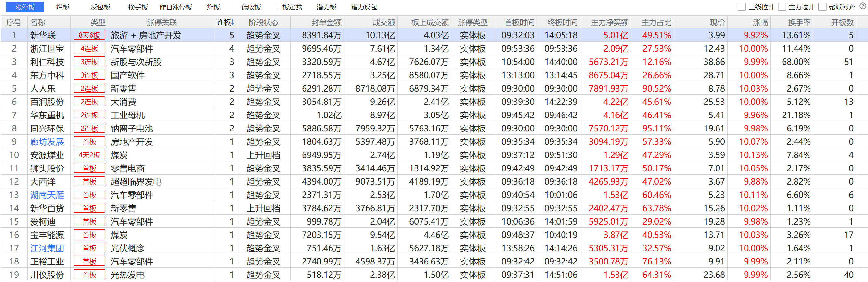The image size is (868, 282).
Task: Click the 首板 badge for 川仪股份
Action: (x=89, y=275)
